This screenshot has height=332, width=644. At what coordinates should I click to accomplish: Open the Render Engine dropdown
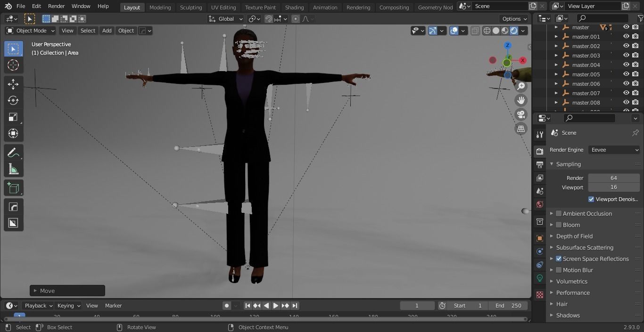(614, 150)
